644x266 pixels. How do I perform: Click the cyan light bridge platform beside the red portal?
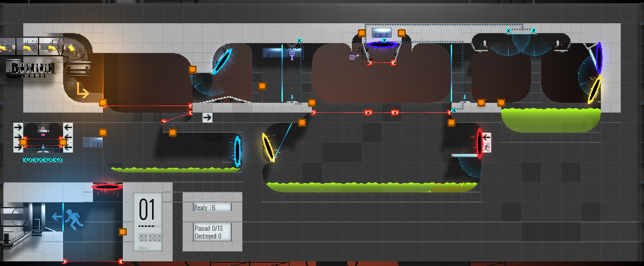(465, 156)
